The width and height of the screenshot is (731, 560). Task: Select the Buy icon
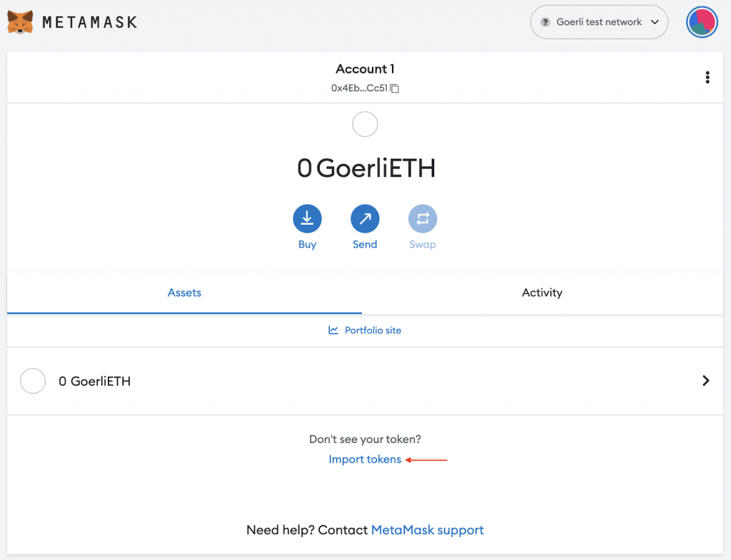(307, 218)
